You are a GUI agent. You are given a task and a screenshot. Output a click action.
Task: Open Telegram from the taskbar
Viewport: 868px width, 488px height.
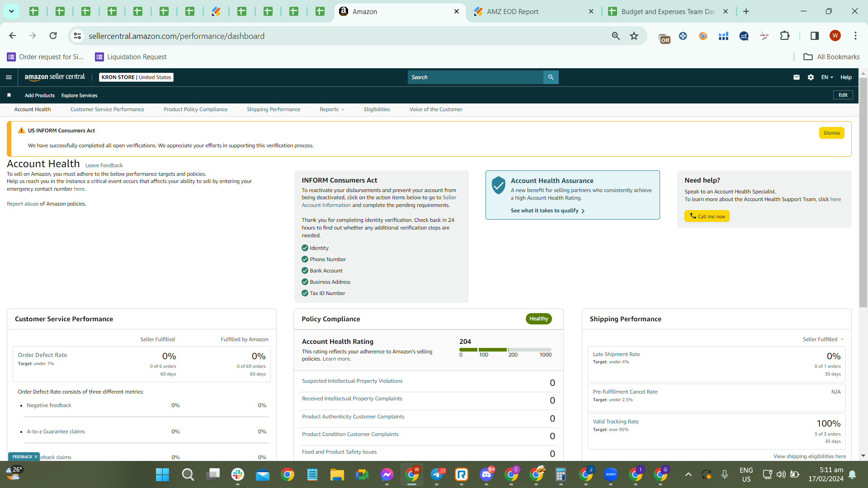[x=437, y=474]
